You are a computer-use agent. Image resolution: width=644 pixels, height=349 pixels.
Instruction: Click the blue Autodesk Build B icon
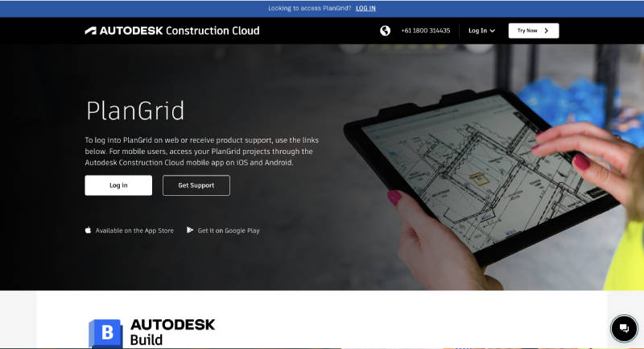point(105,334)
